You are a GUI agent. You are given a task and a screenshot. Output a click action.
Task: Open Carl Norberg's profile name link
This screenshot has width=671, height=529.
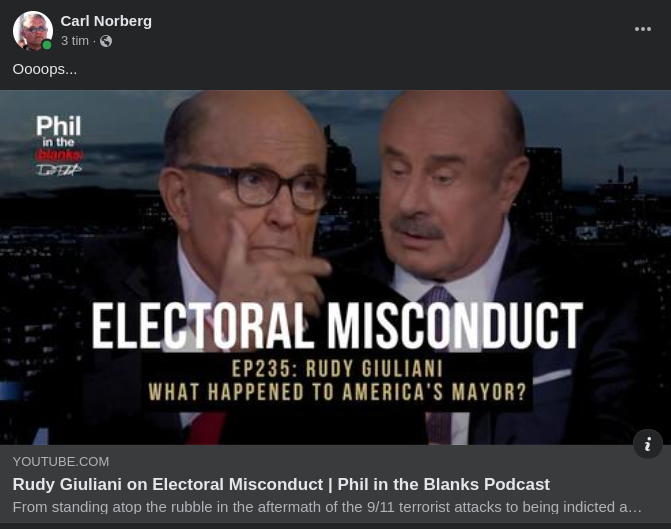(106, 21)
